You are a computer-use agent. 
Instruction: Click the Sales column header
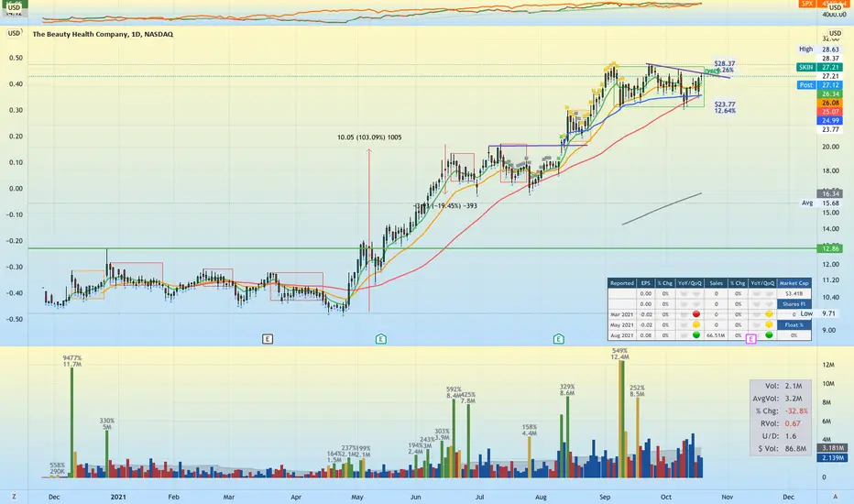(x=717, y=283)
